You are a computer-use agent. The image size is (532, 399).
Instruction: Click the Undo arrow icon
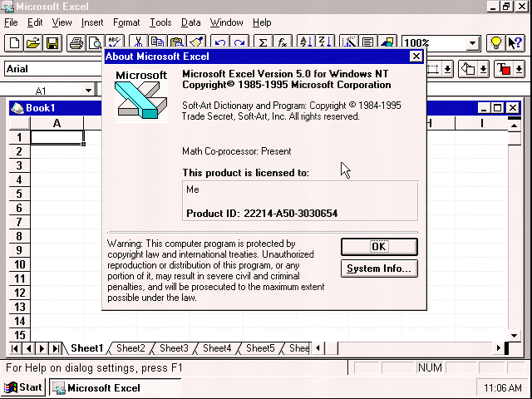click(x=219, y=42)
